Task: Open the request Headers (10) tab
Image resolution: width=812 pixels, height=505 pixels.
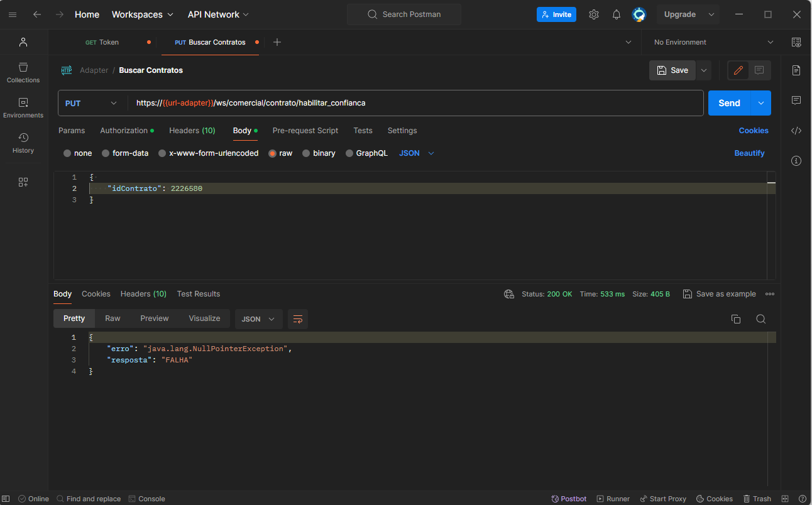Action: pos(192,131)
